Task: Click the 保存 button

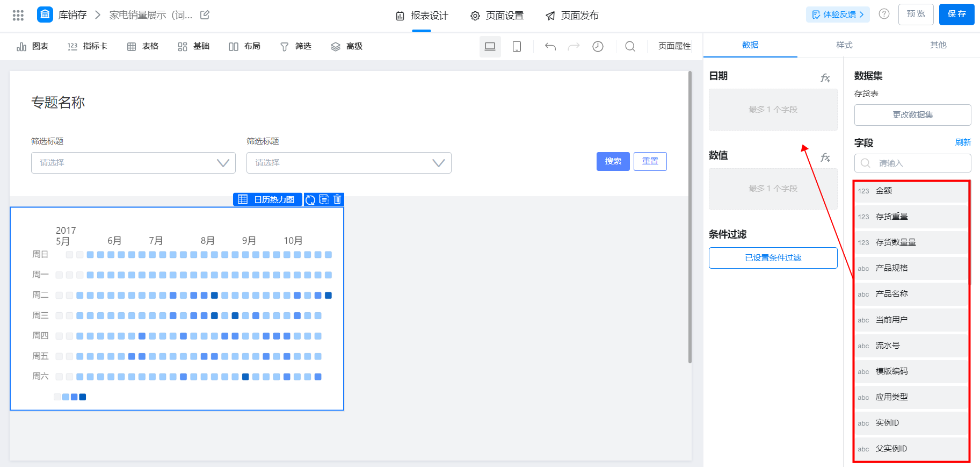Action: [956, 14]
